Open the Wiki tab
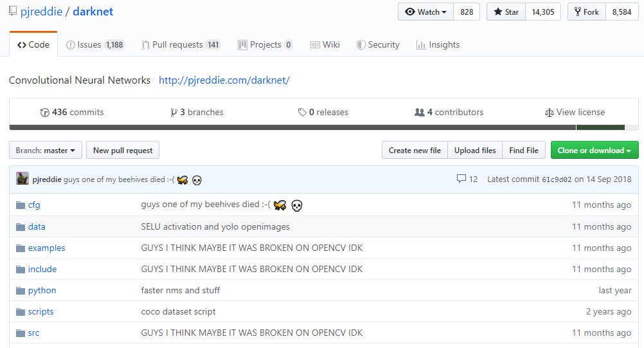Screen dimensions: 644x348 pyautogui.click(x=325, y=45)
